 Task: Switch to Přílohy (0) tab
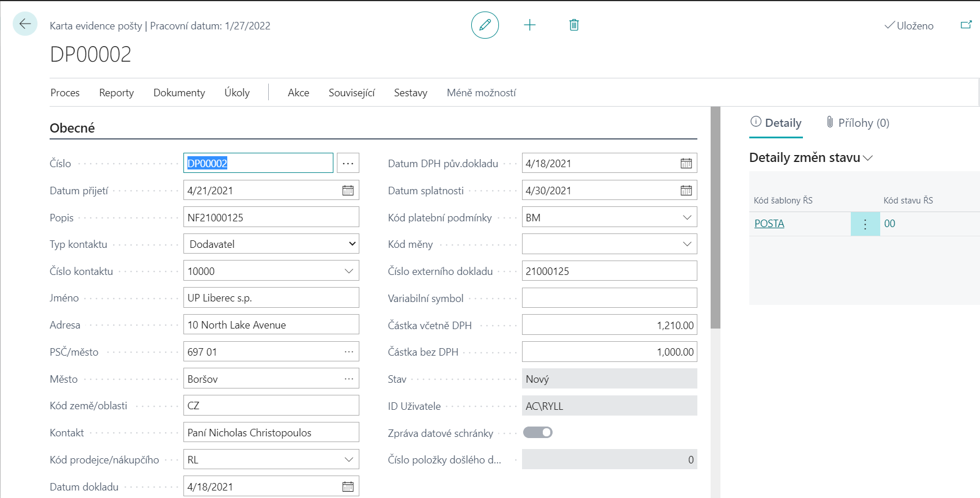858,123
